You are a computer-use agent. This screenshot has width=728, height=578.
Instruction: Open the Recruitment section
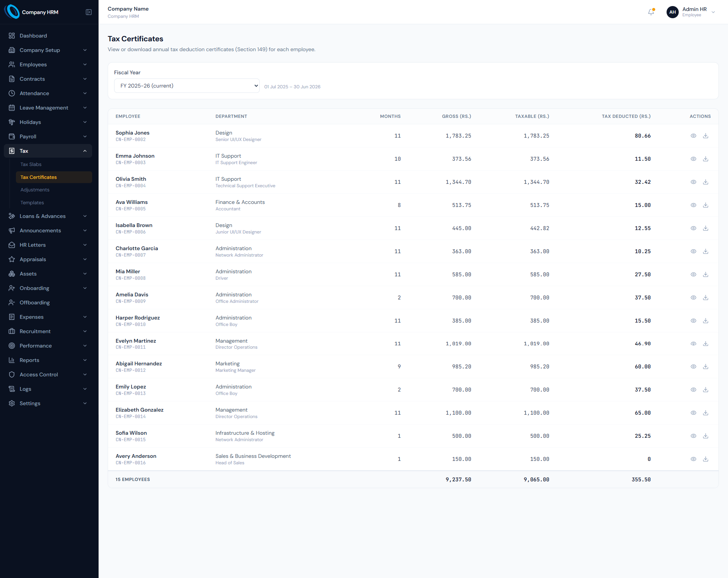click(48, 331)
